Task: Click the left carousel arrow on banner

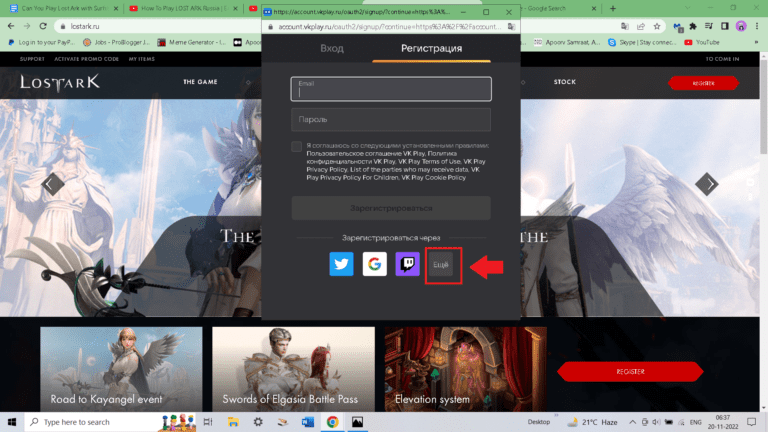Action: [52, 183]
